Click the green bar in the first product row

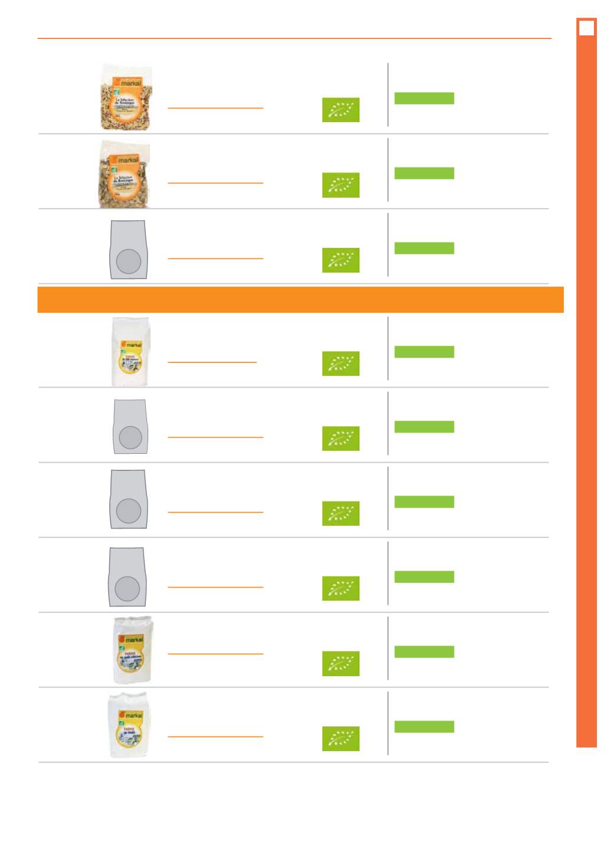pos(424,98)
